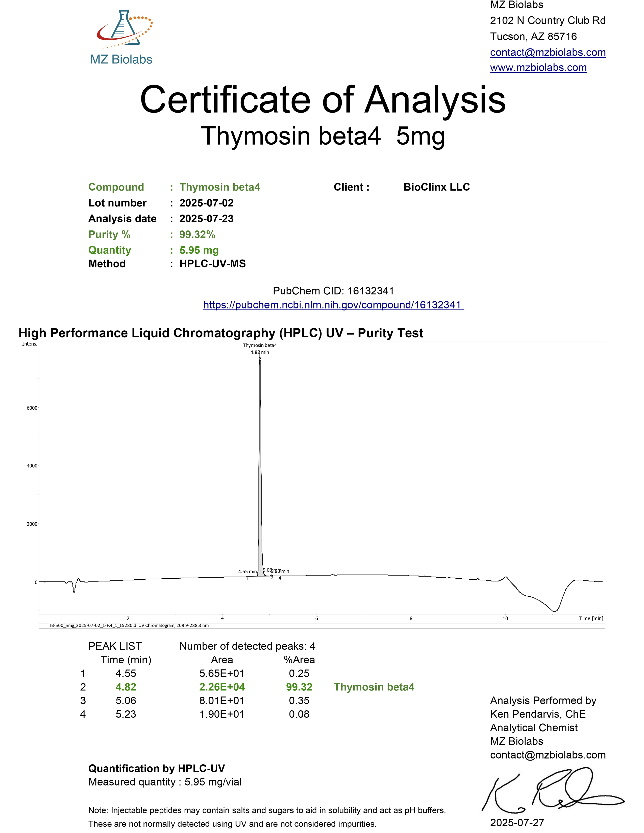Click the 10 min tick on time axis
Image resolution: width=644 pixels, height=833 pixels.
[505, 618]
